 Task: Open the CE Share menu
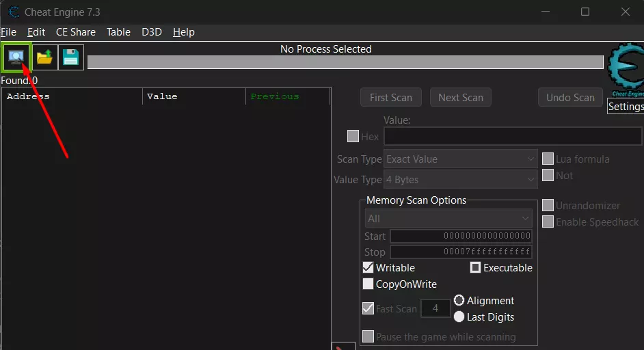coord(76,32)
